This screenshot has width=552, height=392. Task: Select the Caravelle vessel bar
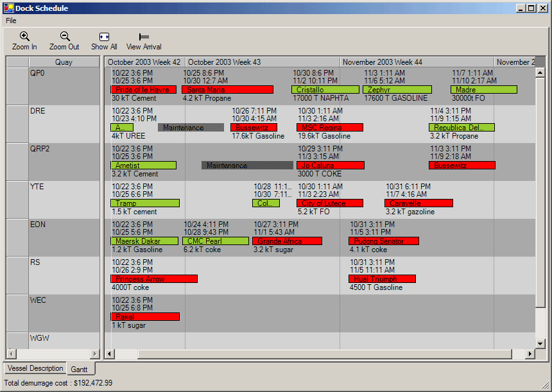tap(418, 203)
